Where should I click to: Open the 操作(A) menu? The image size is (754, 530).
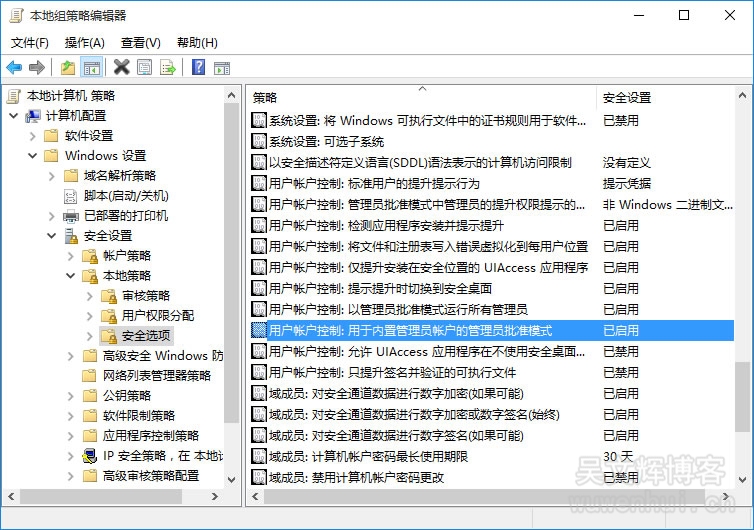pos(85,42)
